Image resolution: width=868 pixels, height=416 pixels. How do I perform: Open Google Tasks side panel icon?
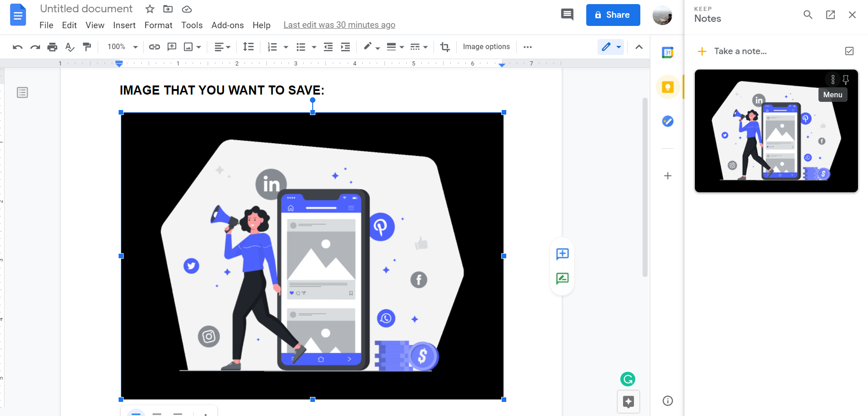[668, 121]
